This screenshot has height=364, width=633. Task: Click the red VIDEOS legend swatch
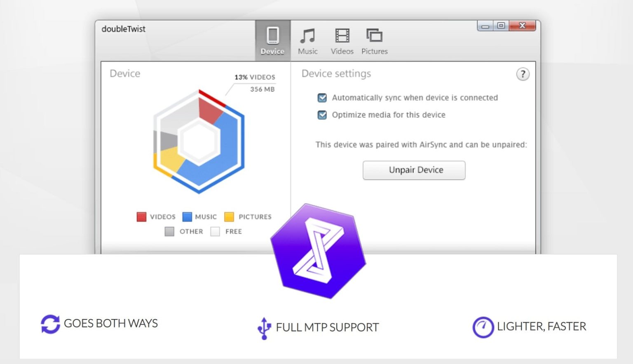[x=141, y=217]
